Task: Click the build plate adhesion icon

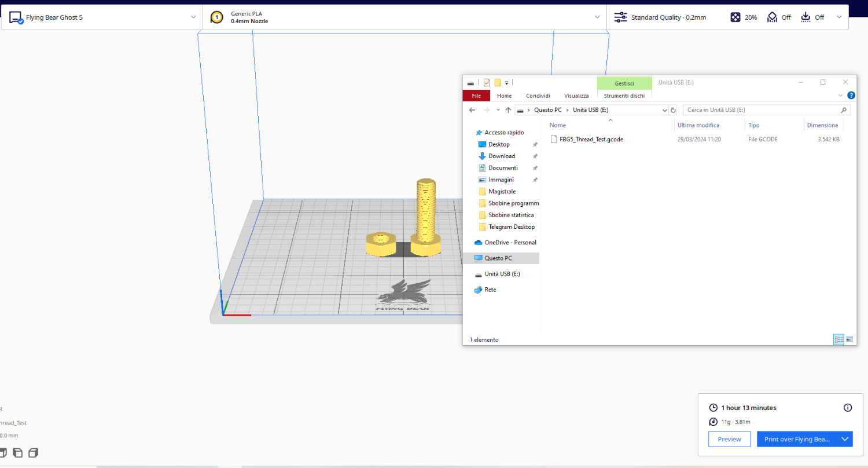Action: [x=806, y=17]
